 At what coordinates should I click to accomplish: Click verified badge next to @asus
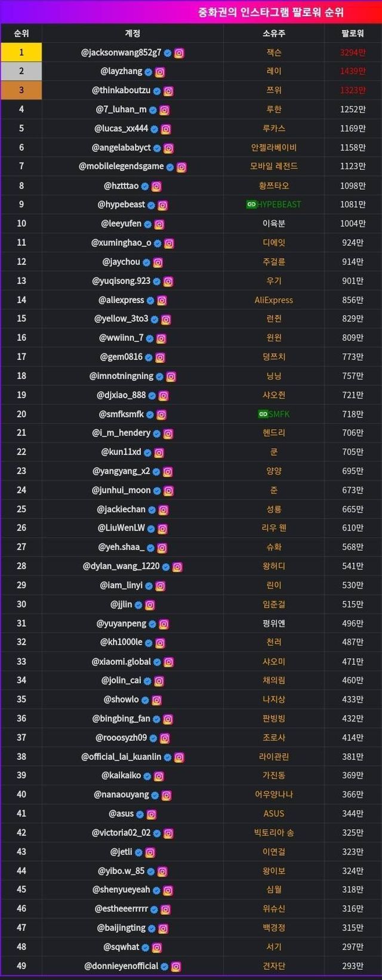click(x=140, y=815)
